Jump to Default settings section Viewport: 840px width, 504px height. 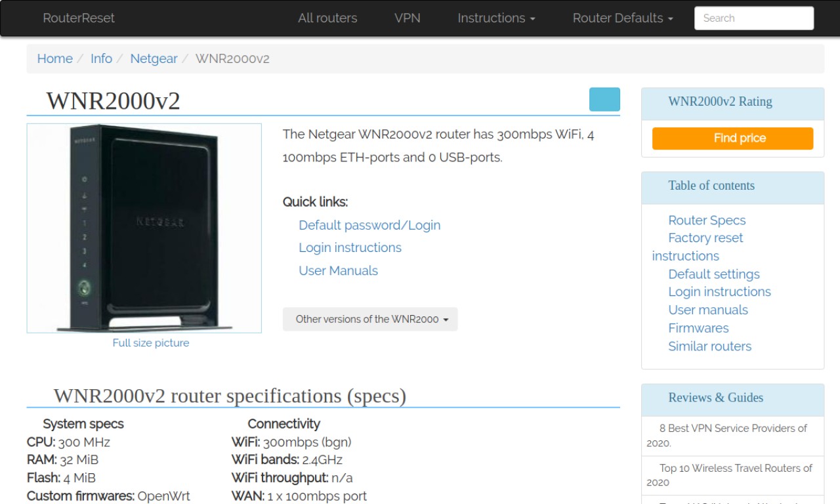pyautogui.click(x=714, y=274)
